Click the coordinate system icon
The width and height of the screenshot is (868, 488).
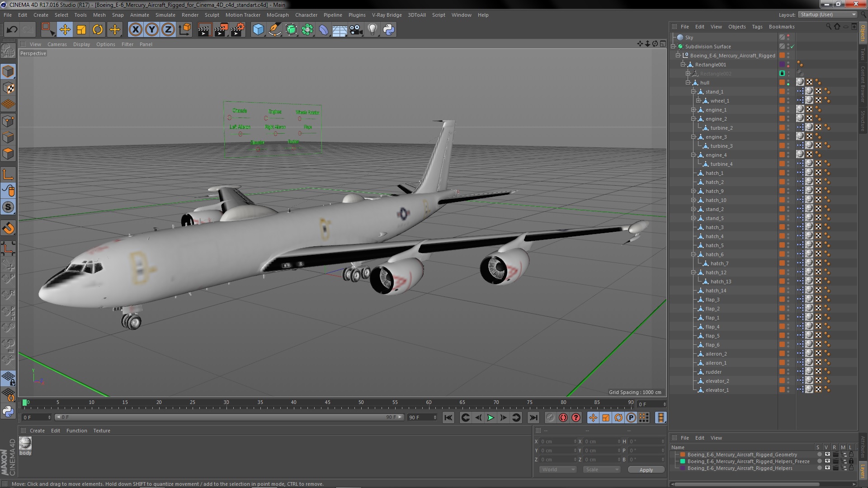pos(185,30)
